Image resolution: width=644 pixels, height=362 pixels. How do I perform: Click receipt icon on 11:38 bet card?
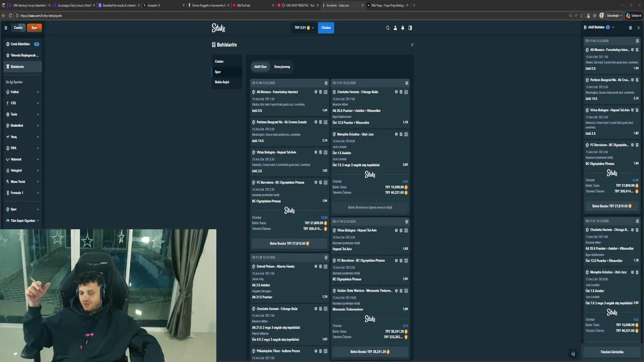(x=326, y=257)
